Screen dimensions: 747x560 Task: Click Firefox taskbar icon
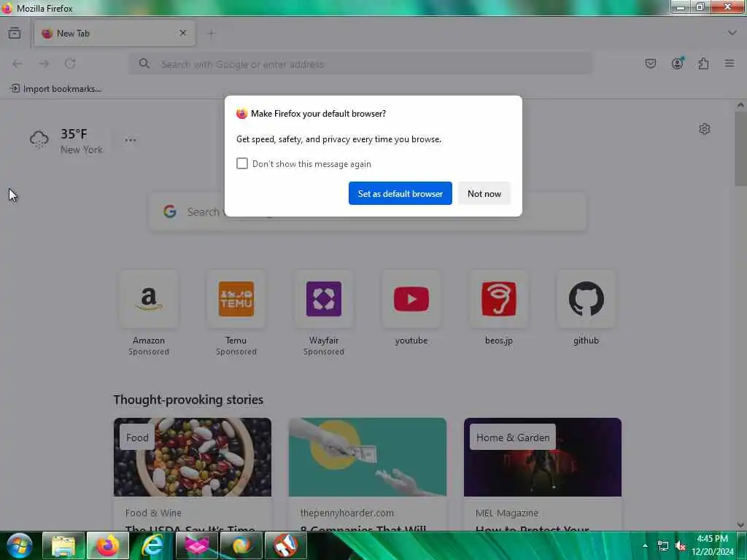[108, 545]
